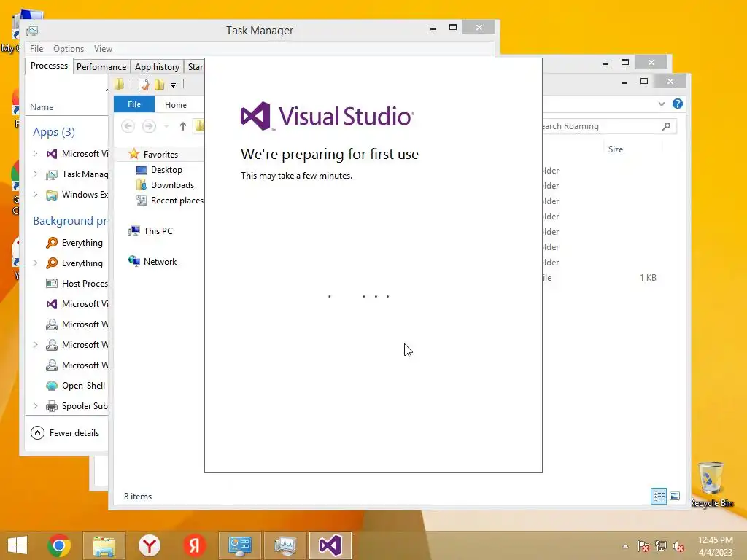
Task: Switch to App history tab
Action: coord(158,66)
